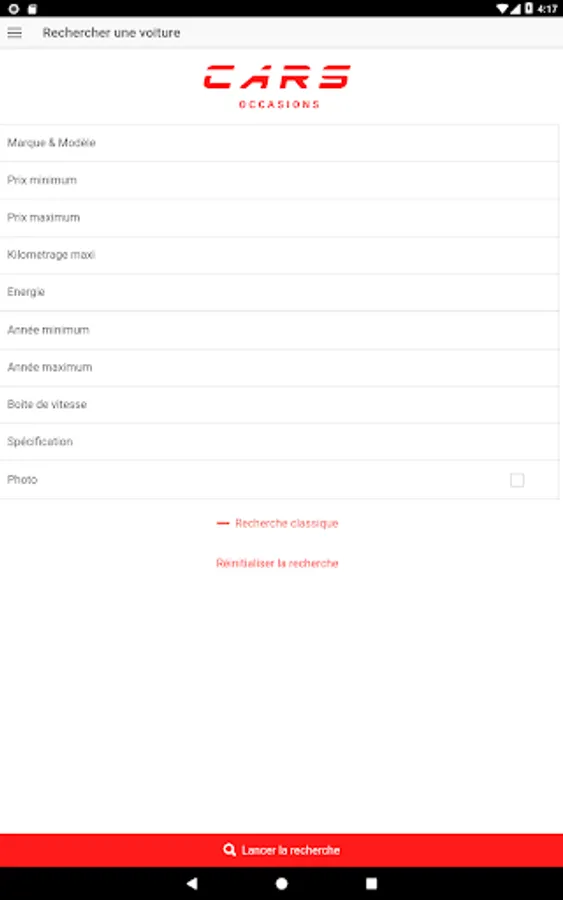Screen dimensions: 563x900
Task: Open the Année maximum selector
Action: pos(279,367)
